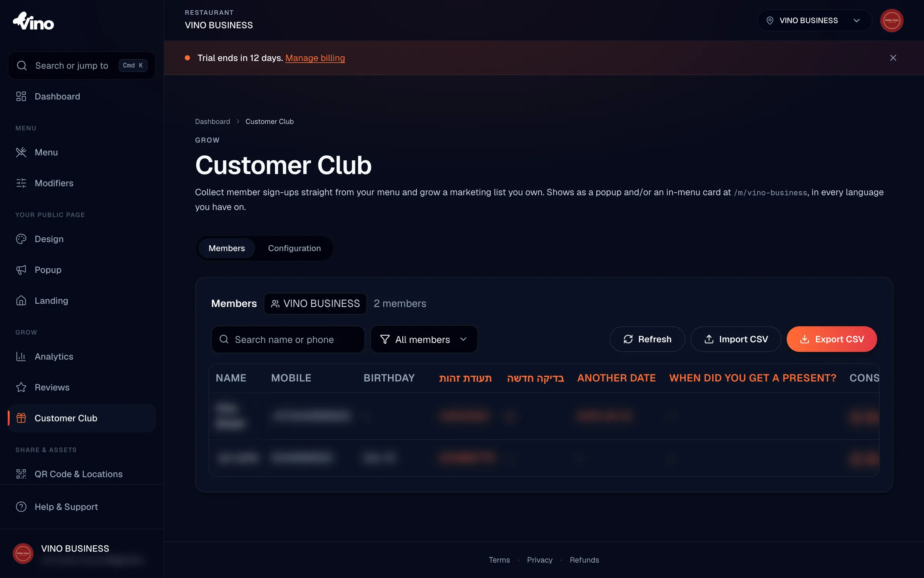Click the Refresh circular arrows icon

[628, 339]
